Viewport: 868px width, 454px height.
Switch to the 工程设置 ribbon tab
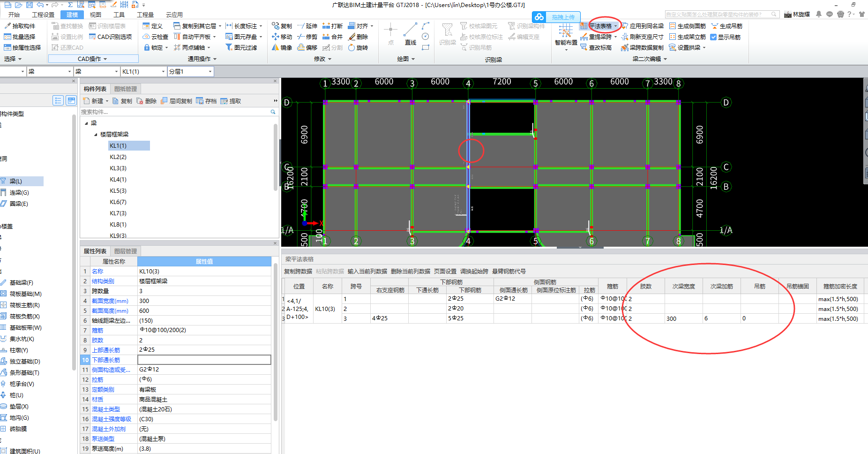point(43,15)
